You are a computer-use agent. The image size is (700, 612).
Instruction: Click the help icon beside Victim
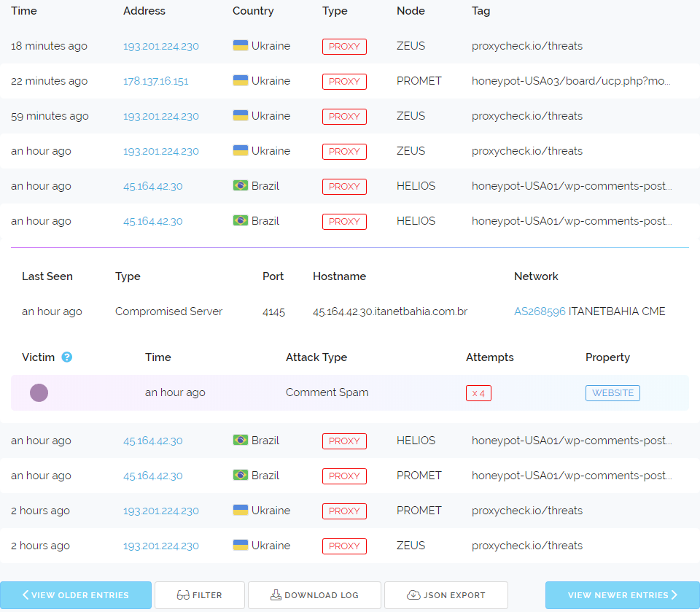click(67, 357)
